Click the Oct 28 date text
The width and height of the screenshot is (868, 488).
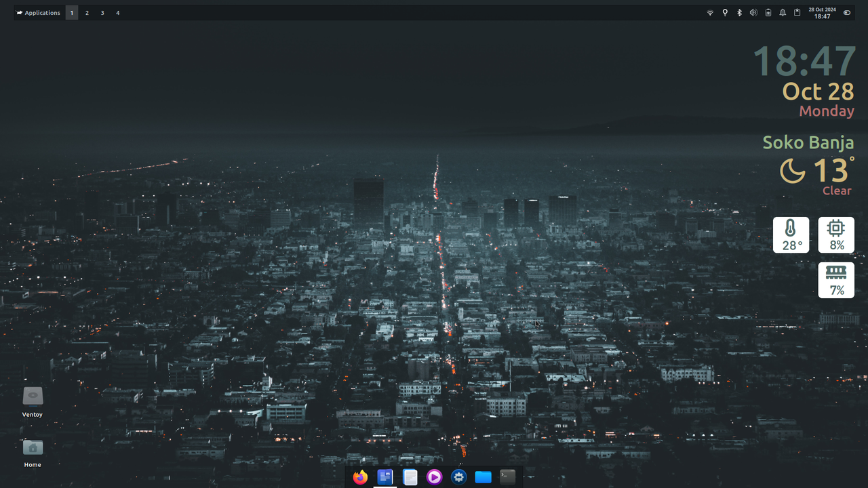tap(818, 91)
